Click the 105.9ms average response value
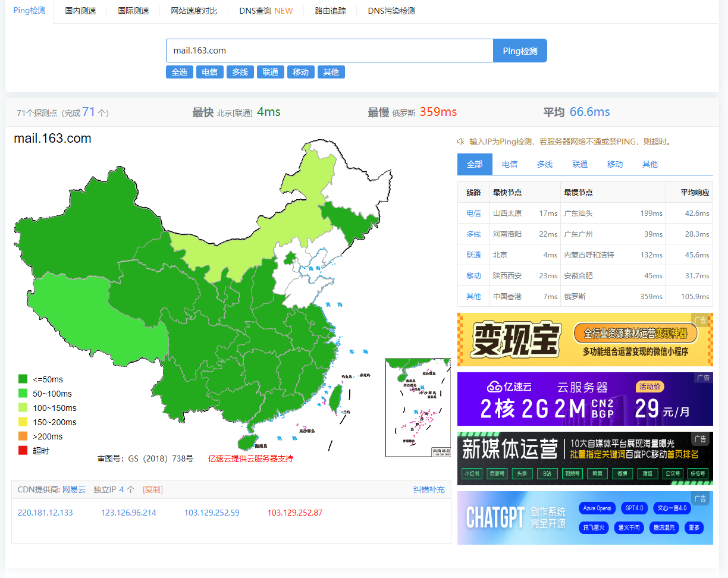The height and width of the screenshot is (578, 728). pos(695,296)
